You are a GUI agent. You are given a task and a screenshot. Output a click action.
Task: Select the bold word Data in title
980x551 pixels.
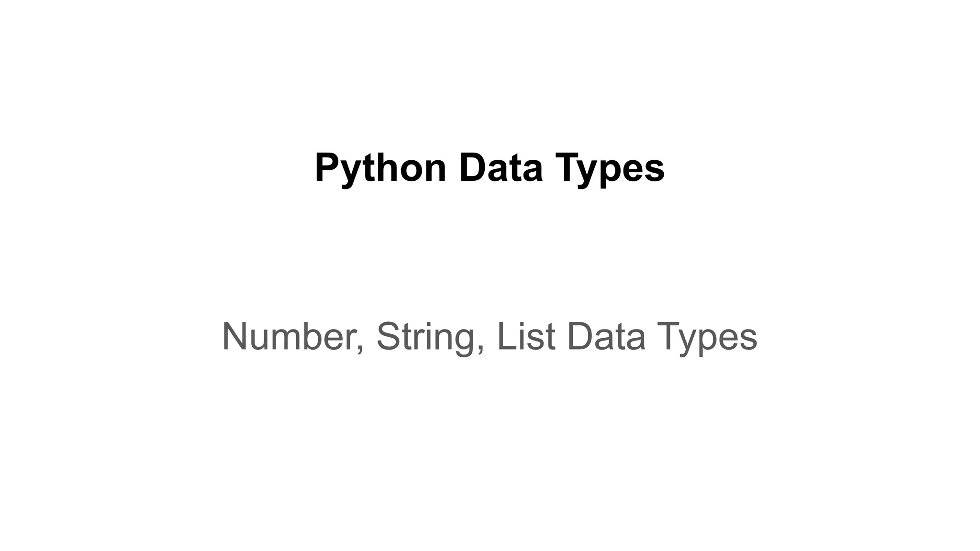pos(501,167)
